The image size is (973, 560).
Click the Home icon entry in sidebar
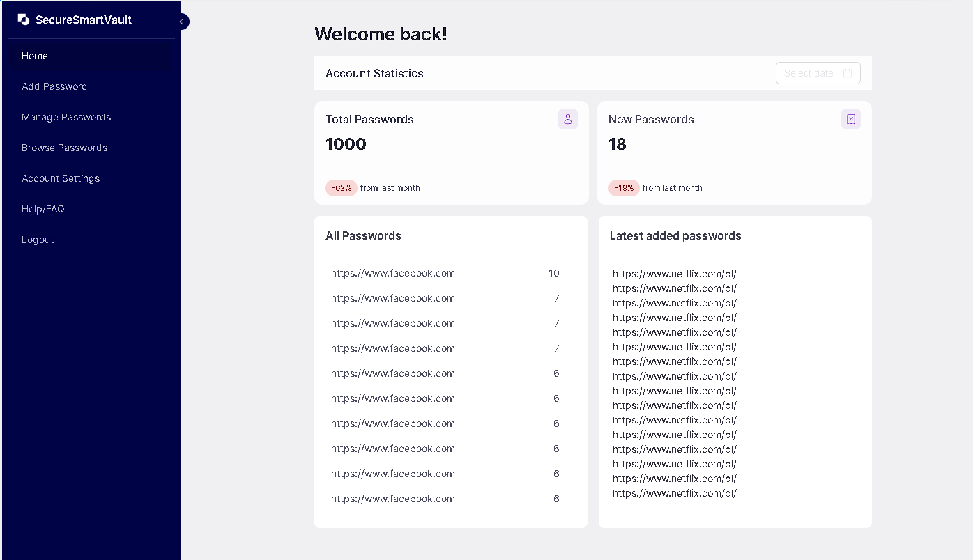click(34, 56)
